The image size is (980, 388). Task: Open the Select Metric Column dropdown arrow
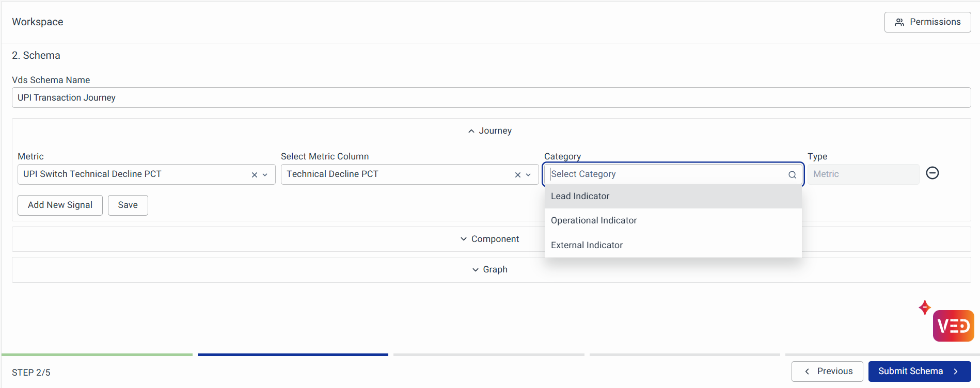point(529,175)
